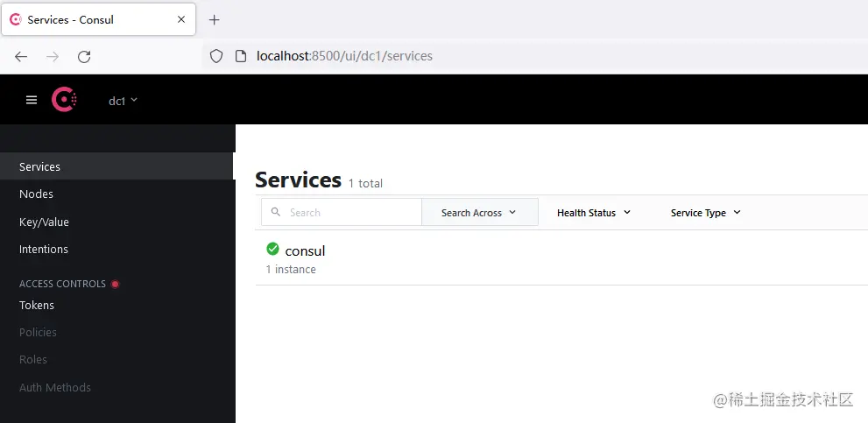The width and height of the screenshot is (868, 423).
Task: Reload the page with refresh icon
Action: [84, 56]
